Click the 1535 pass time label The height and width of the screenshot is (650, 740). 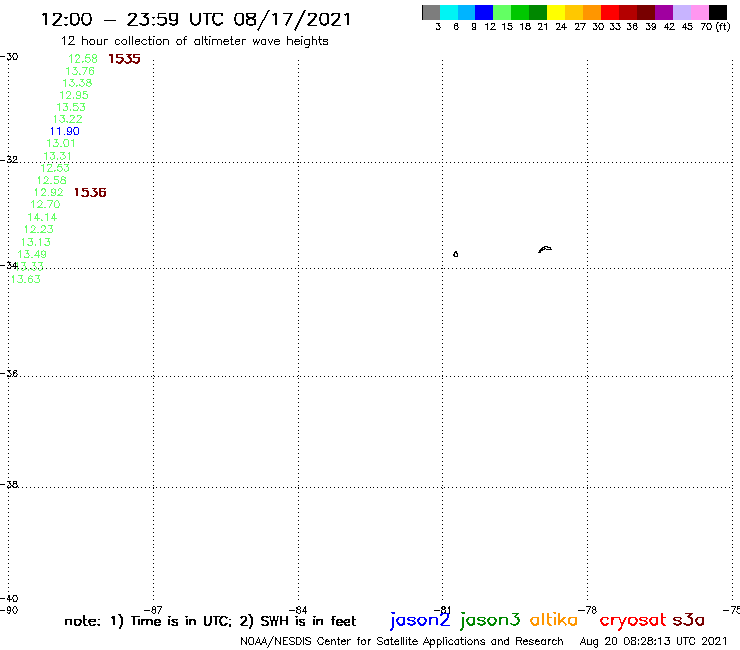coord(124,59)
